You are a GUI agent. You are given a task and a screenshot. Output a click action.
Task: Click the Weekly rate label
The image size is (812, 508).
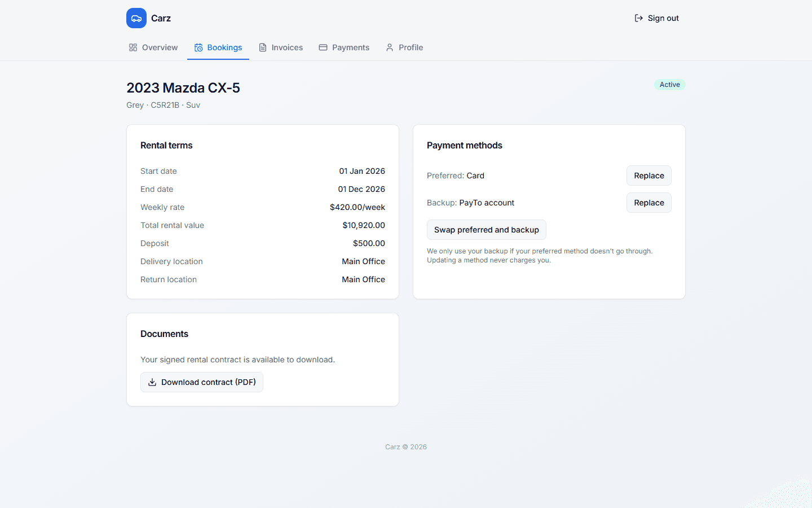pos(162,207)
